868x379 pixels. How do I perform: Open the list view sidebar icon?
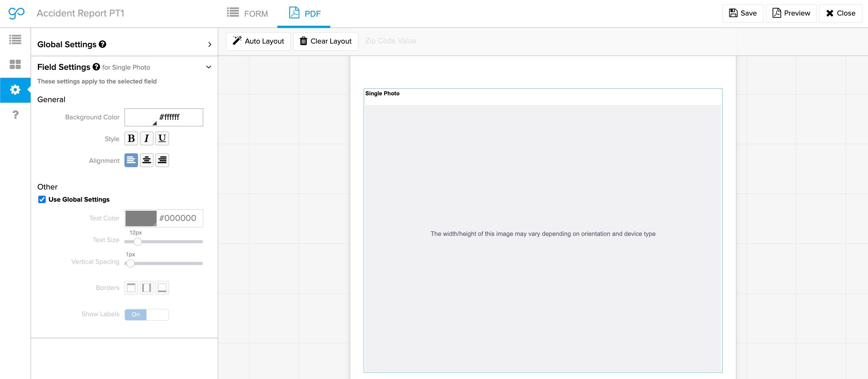coord(15,39)
